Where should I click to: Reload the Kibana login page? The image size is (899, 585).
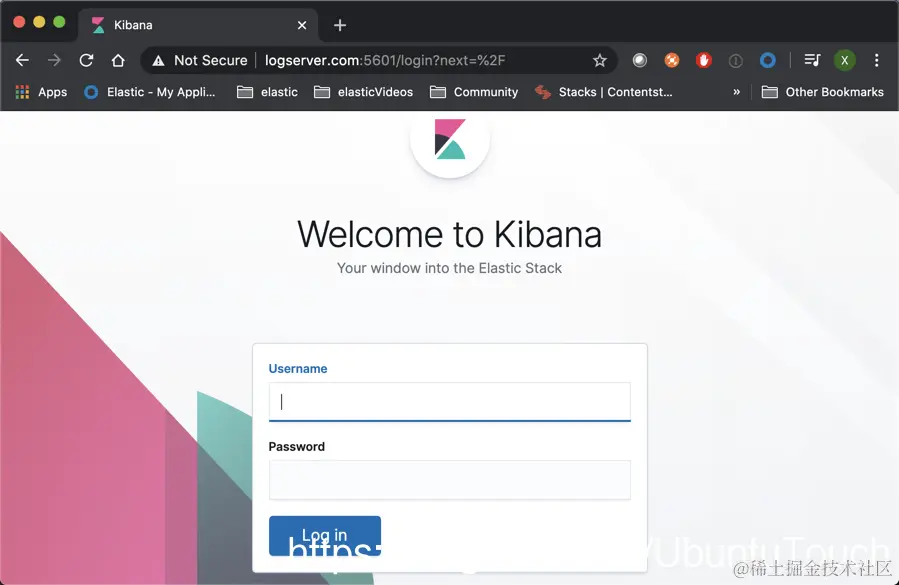(86, 60)
